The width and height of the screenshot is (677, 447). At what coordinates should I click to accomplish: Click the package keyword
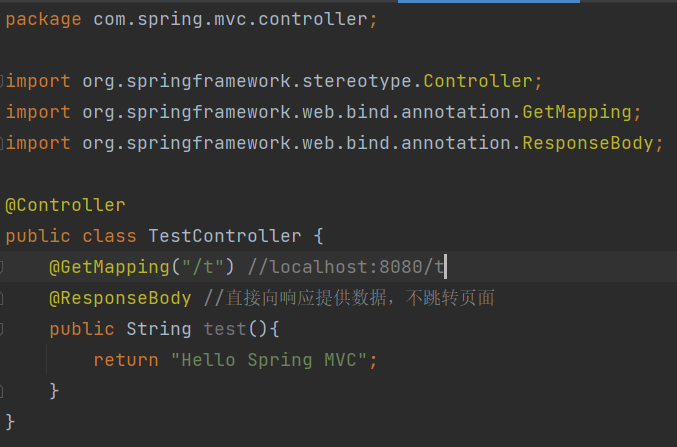coord(43,20)
